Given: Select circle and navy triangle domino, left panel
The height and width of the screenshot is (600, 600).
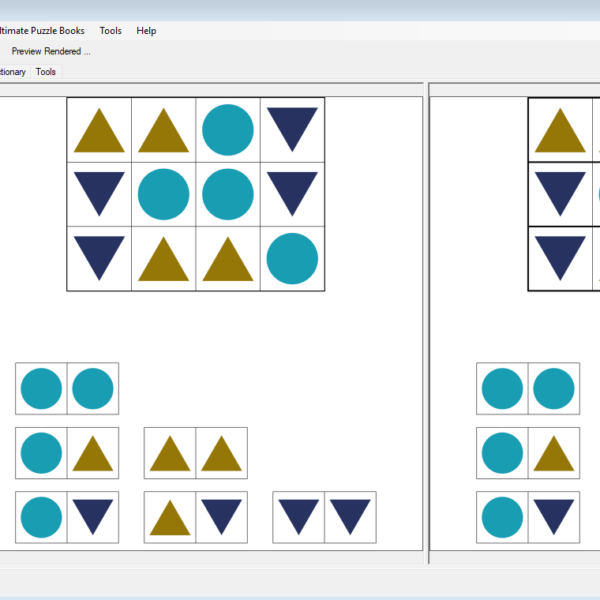Looking at the screenshot, I should [x=67, y=517].
